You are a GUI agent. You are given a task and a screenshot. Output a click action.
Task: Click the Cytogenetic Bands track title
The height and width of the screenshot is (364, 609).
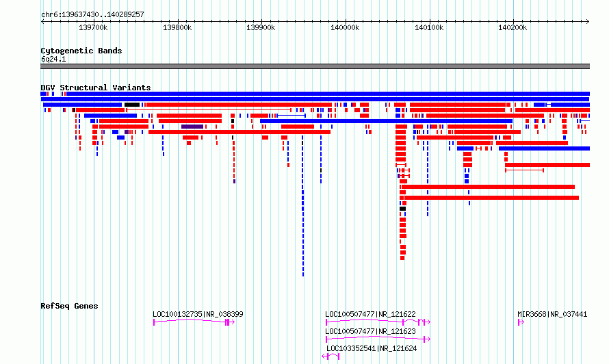tap(81, 51)
